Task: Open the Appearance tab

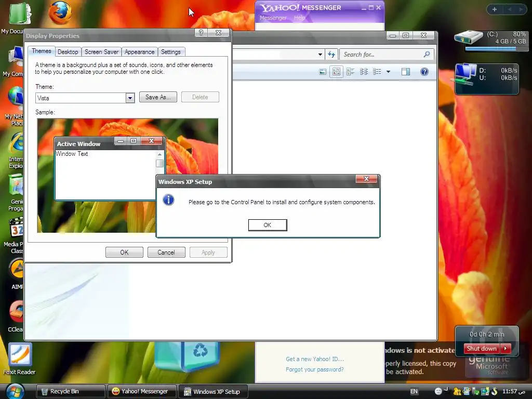Action: pos(139,52)
